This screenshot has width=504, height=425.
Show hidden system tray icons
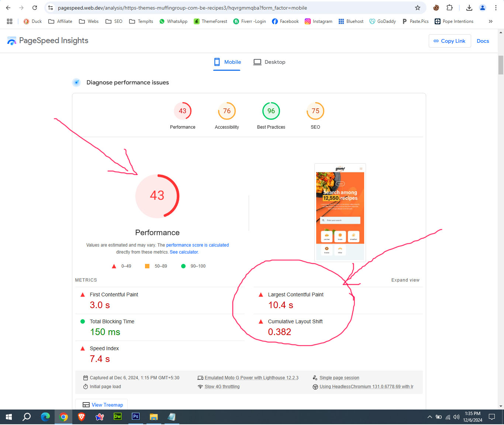click(429, 417)
